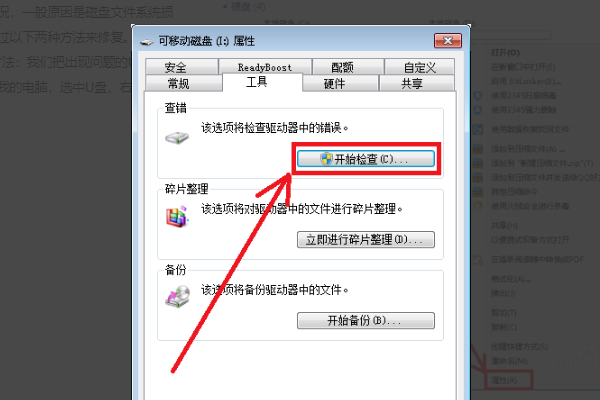The width and height of the screenshot is (600, 400).
Task: Click the archive icon beside 添加到压缩文件(A)
Action: [478, 149]
